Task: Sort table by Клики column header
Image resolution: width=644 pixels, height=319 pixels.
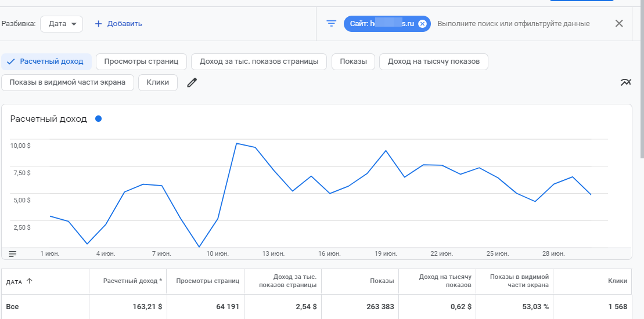Action: pyautogui.click(x=617, y=281)
